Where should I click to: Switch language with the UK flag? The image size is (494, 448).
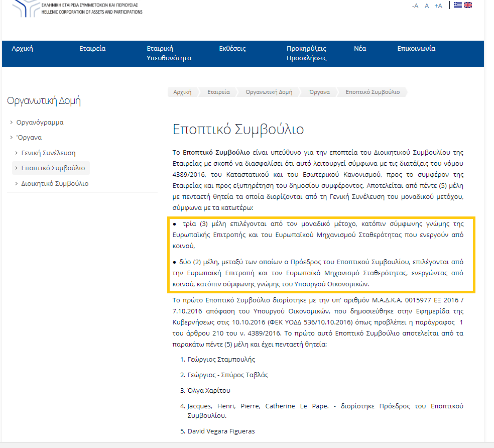tap(468, 5)
